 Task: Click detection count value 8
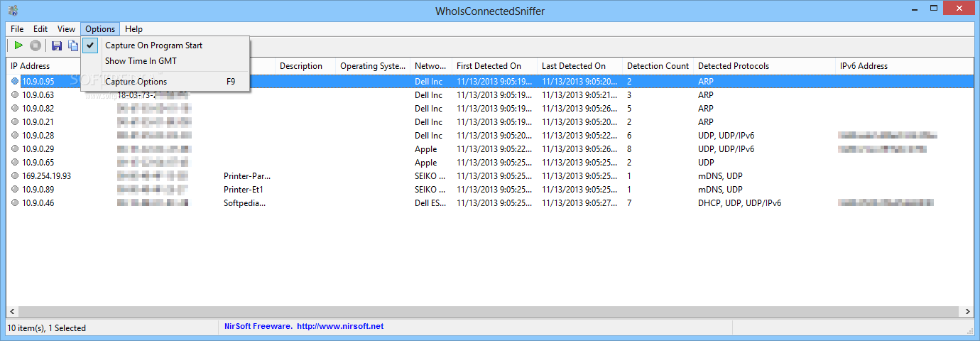coord(629,149)
